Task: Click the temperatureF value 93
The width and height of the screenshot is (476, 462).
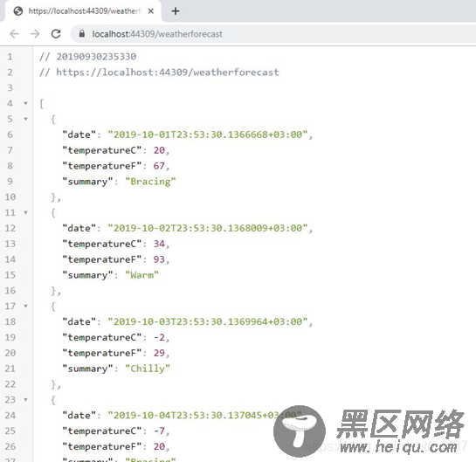Action: [x=159, y=259]
